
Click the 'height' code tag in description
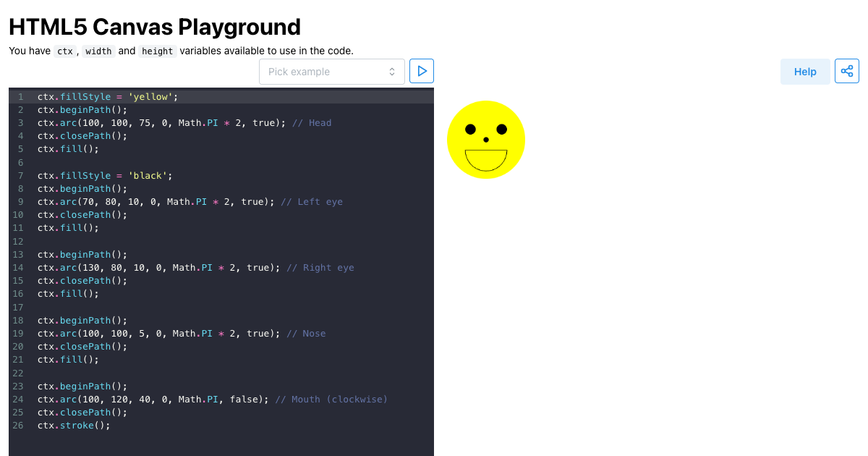click(x=158, y=51)
